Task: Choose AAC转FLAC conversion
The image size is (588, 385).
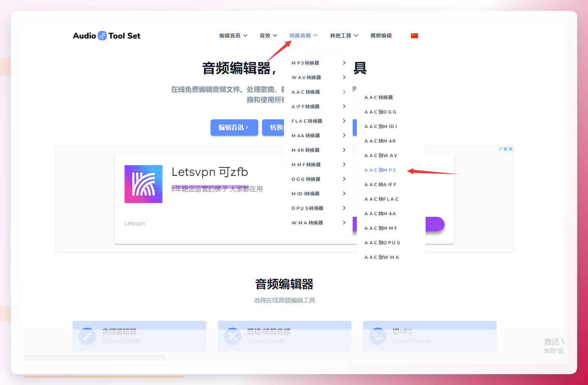Action: point(381,199)
